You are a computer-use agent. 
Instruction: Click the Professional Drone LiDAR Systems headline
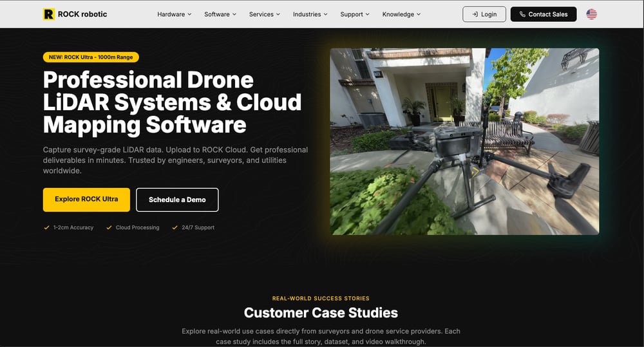(173, 102)
